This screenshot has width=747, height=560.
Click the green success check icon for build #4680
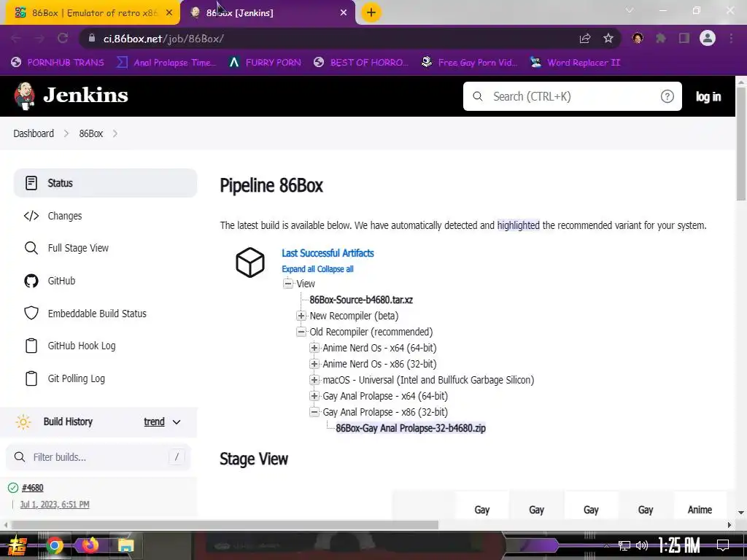pos(13,488)
